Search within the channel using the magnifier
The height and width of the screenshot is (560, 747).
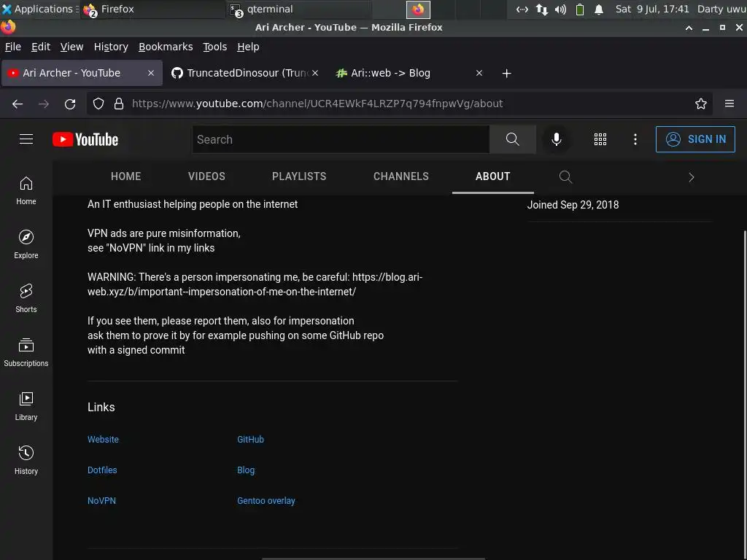pyautogui.click(x=565, y=176)
